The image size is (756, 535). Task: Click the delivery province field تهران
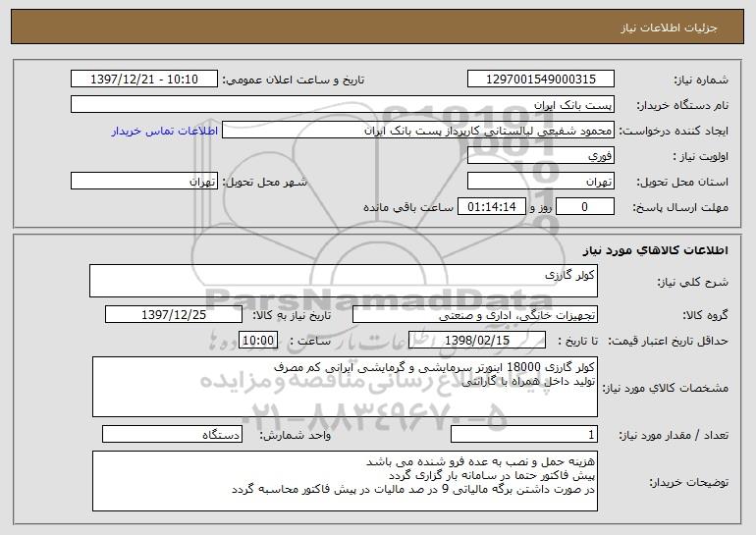[540, 182]
